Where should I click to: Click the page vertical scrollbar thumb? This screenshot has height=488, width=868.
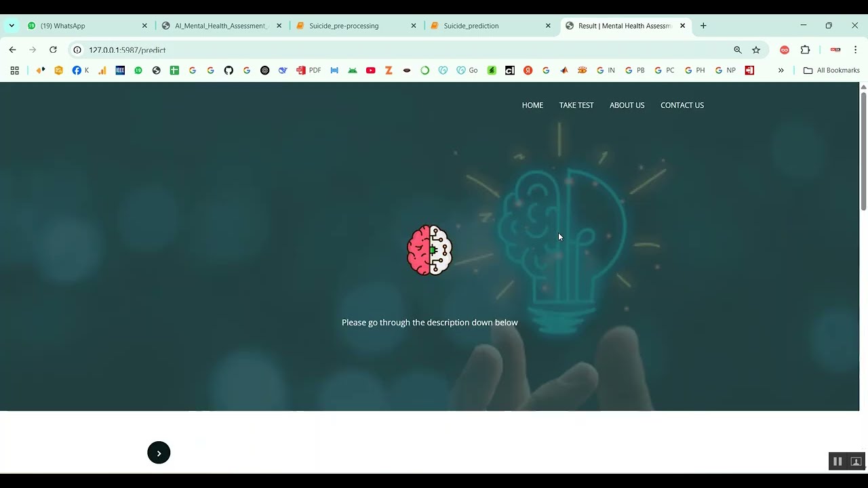pyautogui.click(x=863, y=151)
